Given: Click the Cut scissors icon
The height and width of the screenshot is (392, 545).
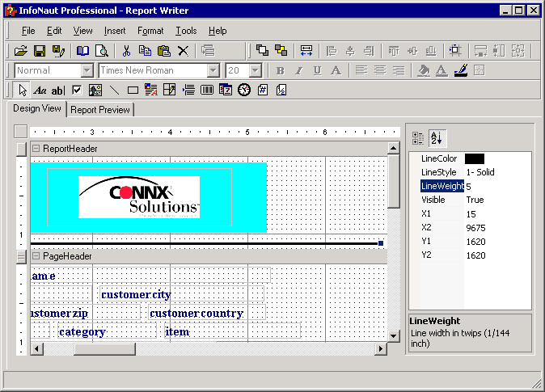Looking at the screenshot, I should (126, 51).
